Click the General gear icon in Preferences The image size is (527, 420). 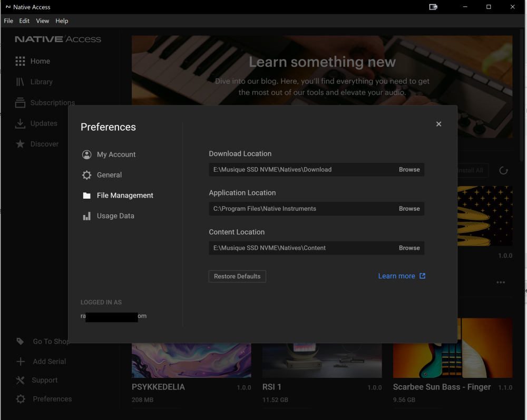click(87, 175)
